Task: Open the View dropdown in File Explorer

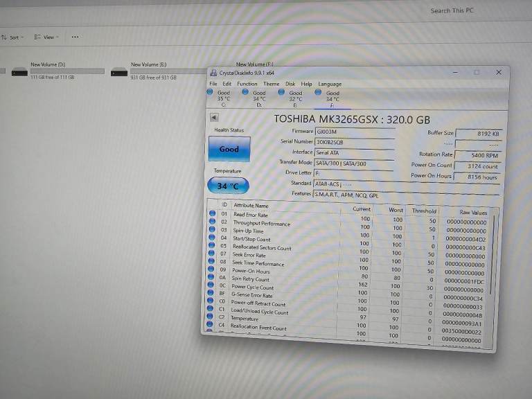Action: (x=46, y=37)
